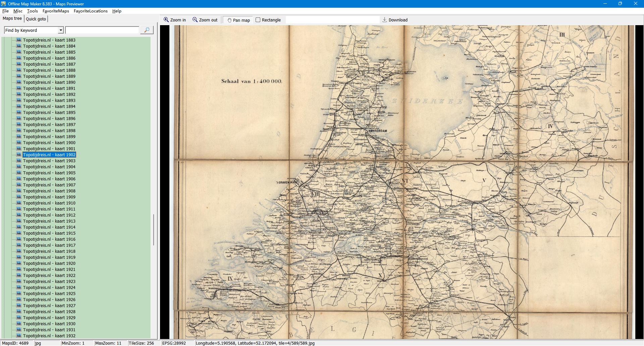Click map icon beside kaart 1910
Viewport: 644px width, 346px height.
coord(19,203)
